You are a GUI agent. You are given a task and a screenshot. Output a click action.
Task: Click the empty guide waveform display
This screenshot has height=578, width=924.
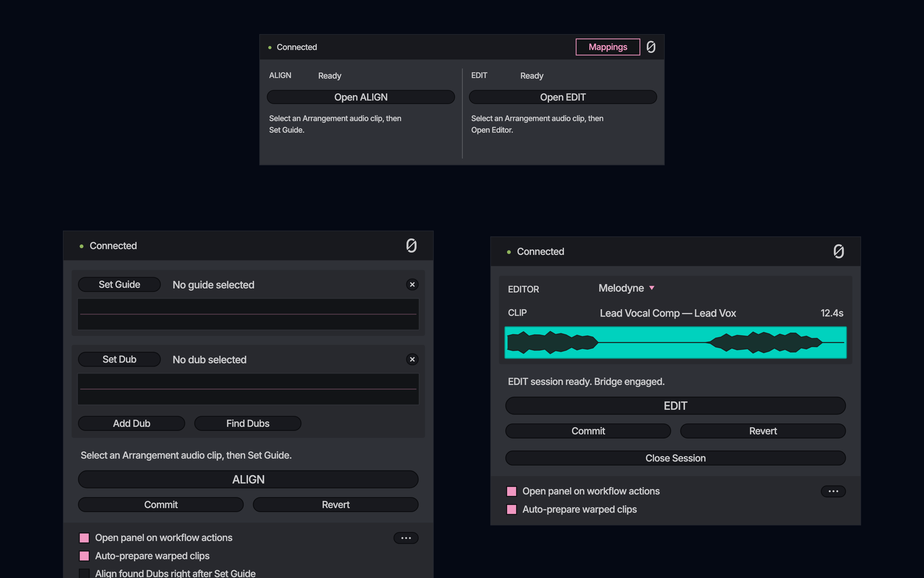click(x=248, y=314)
